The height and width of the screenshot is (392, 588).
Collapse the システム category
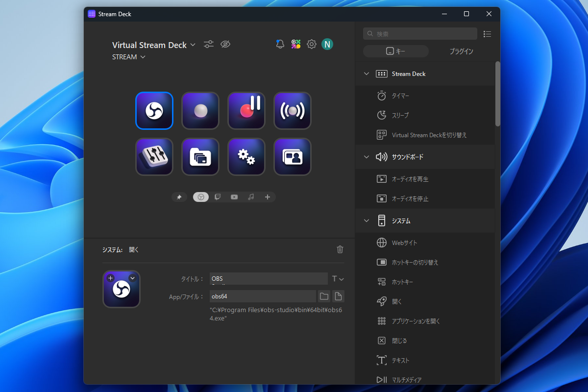[x=367, y=220]
